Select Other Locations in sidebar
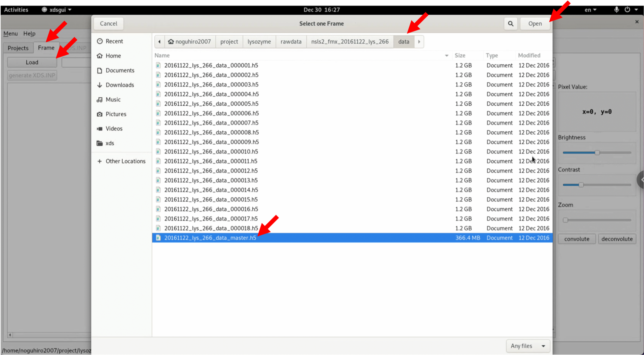 click(x=125, y=161)
